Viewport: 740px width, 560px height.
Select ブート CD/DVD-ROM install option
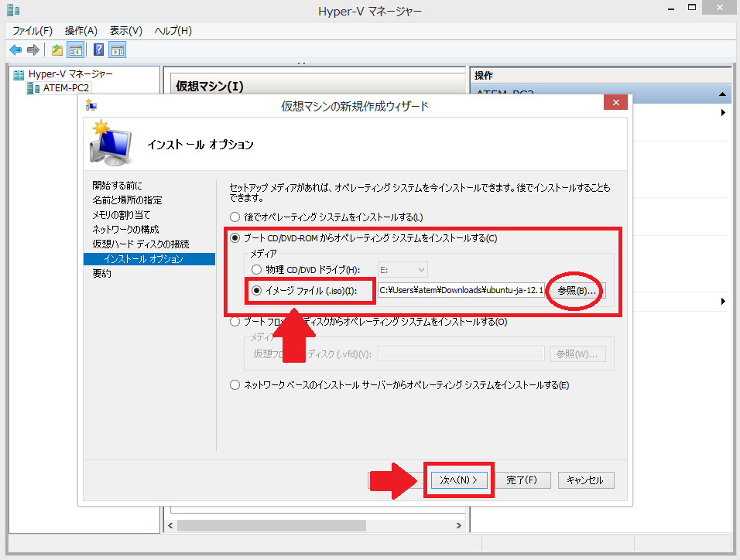[x=235, y=238]
